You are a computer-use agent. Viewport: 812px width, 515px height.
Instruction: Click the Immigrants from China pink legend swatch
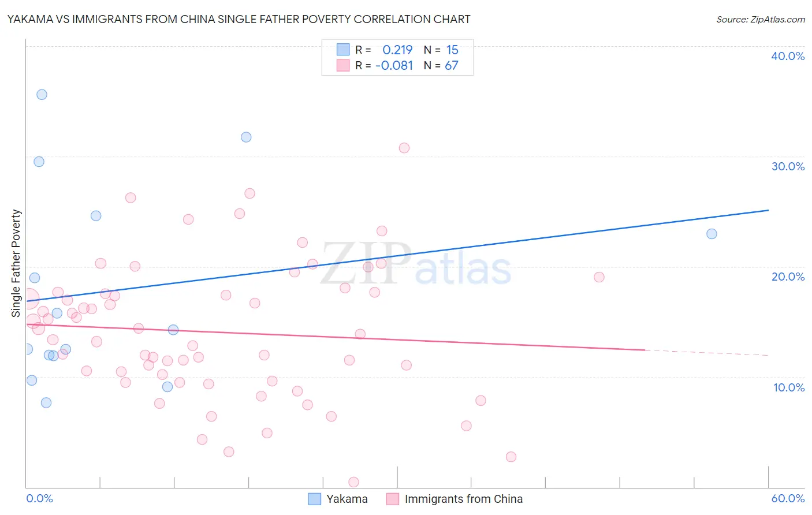(393, 499)
